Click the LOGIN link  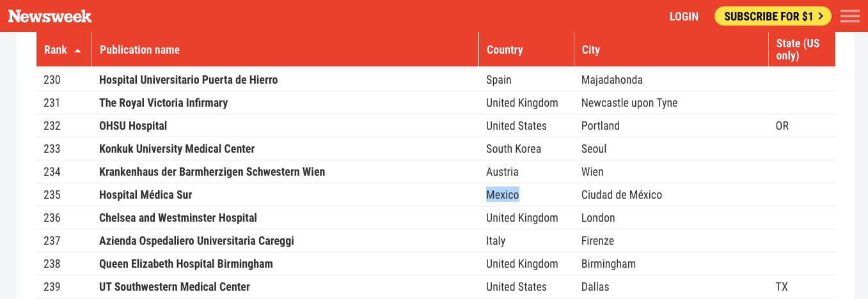tap(684, 17)
